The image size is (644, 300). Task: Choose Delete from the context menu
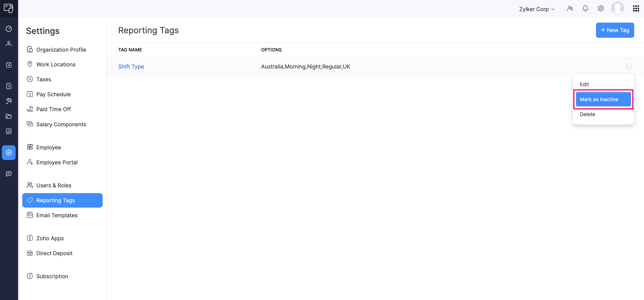(x=603, y=114)
